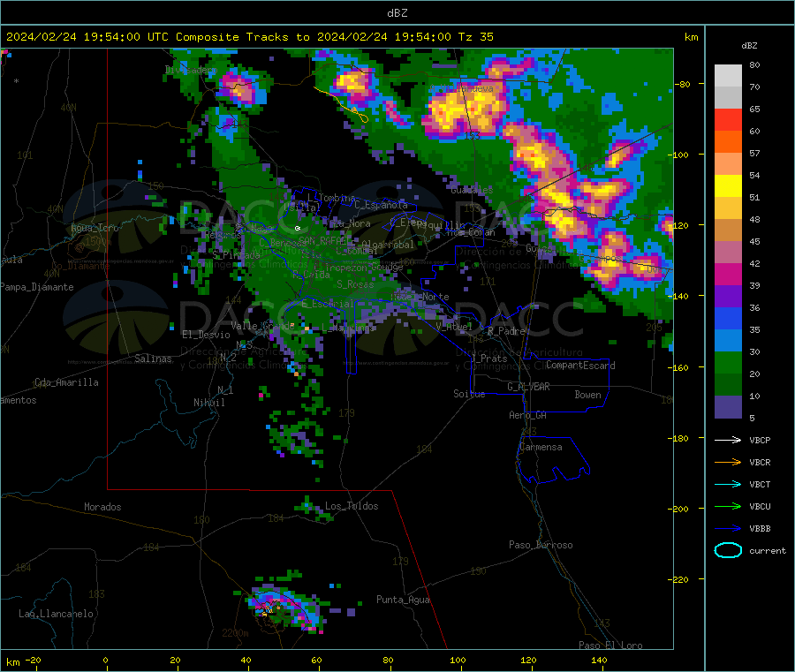Click the VBCT cyan arrow legend icon

[728, 484]
